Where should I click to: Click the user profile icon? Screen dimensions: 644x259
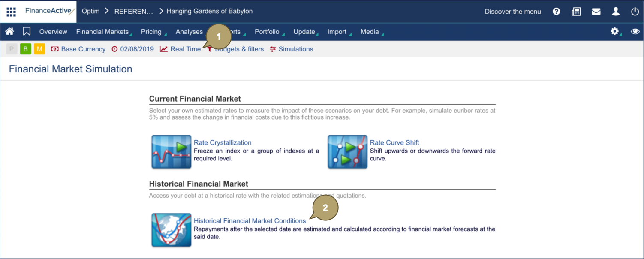point(616,12)
